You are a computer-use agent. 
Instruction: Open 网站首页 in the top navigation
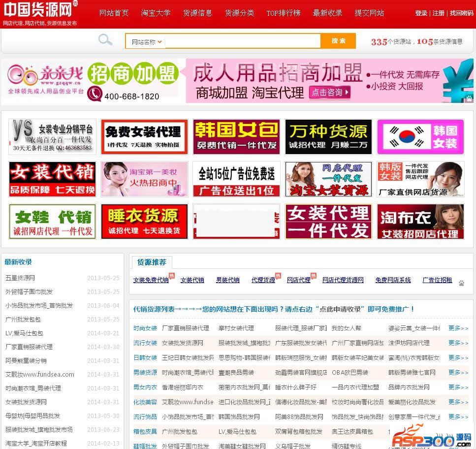point(114,13)
